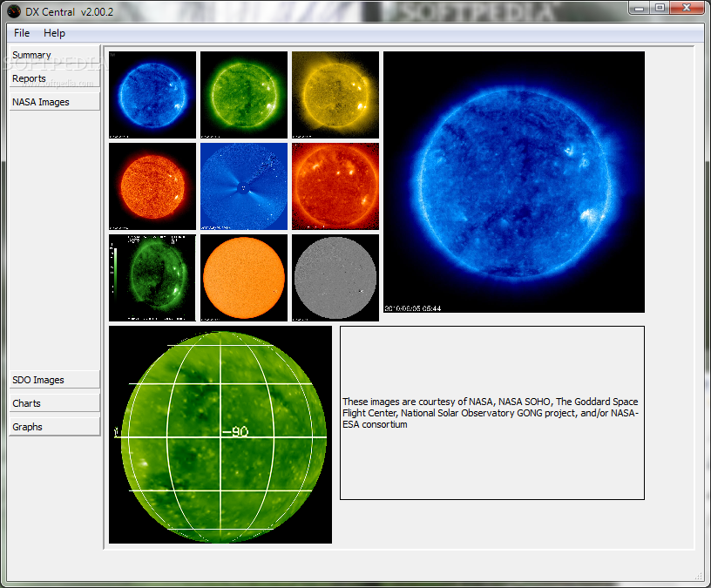Choose the yellow sun thumbnail

(x=335, y=95)
